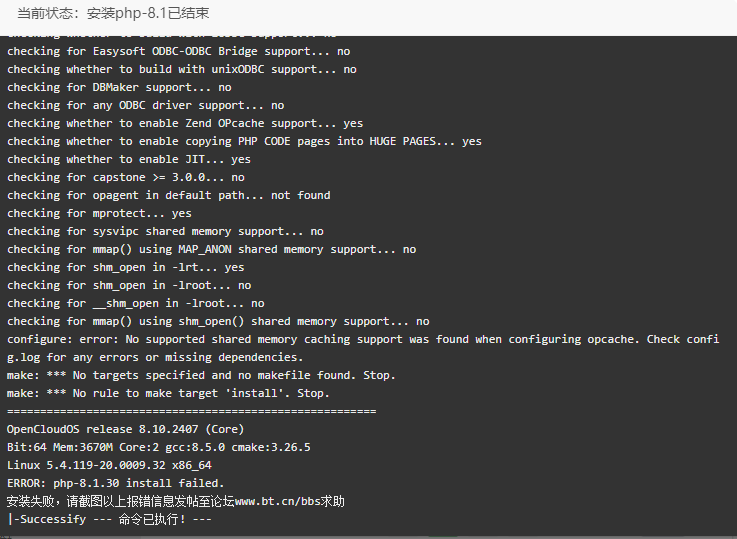The image size is (737, 539).
Task: Click the '|-Successify --- 命令已执行!' line
Action: coord(109,519)
